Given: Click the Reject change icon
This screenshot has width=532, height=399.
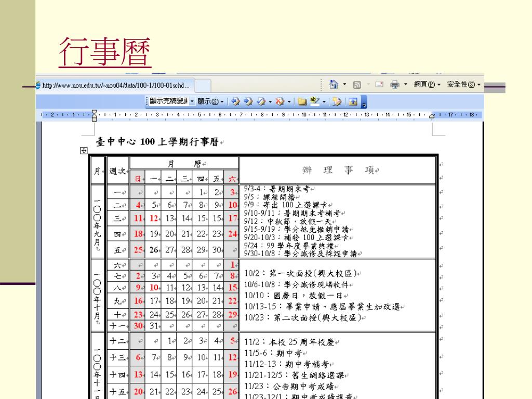Looking at the screenshot, I should tap(280, 101).
